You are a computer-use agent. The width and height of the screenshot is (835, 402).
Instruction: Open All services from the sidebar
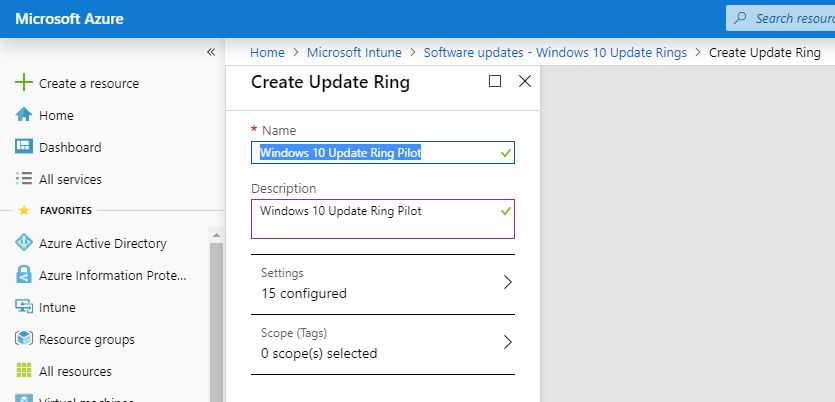(x=70, y=179)
